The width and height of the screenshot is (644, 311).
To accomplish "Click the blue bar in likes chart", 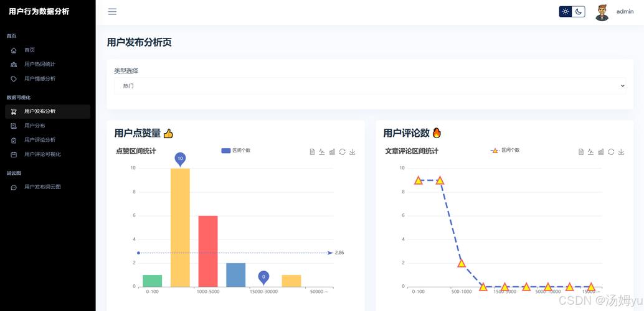I will click(236, 275).
